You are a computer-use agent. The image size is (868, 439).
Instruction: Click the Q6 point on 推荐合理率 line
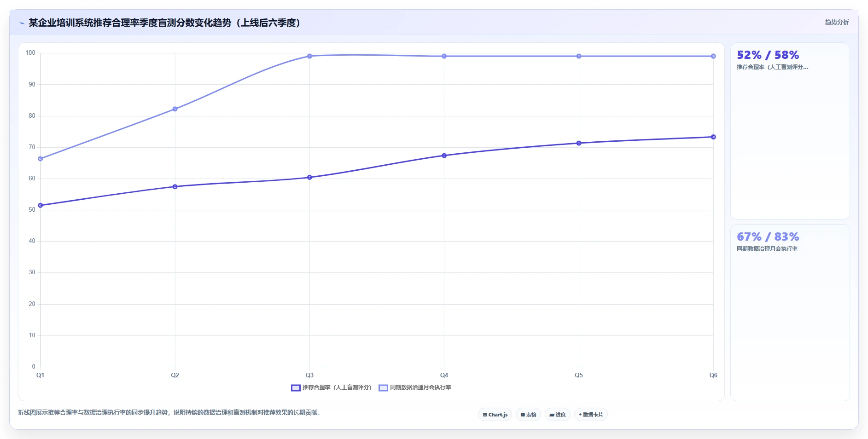coord(713,137)
